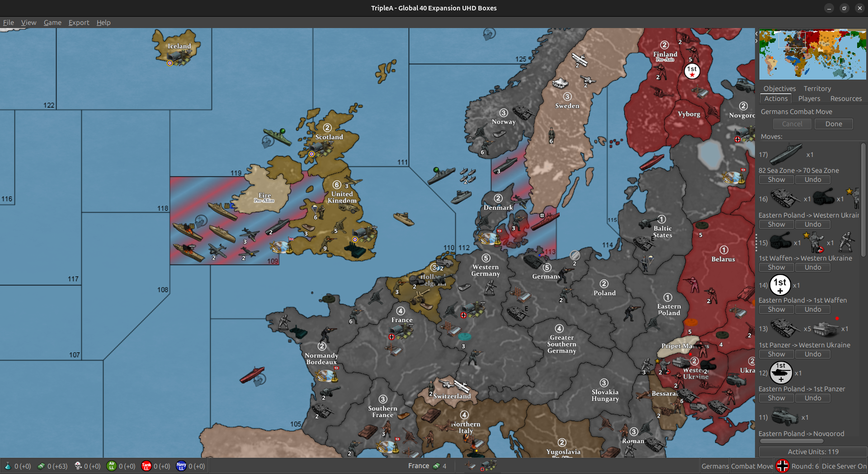Switch to the Territory tab
The width and height of the screenshot is (868, 474).
(817, 89)
